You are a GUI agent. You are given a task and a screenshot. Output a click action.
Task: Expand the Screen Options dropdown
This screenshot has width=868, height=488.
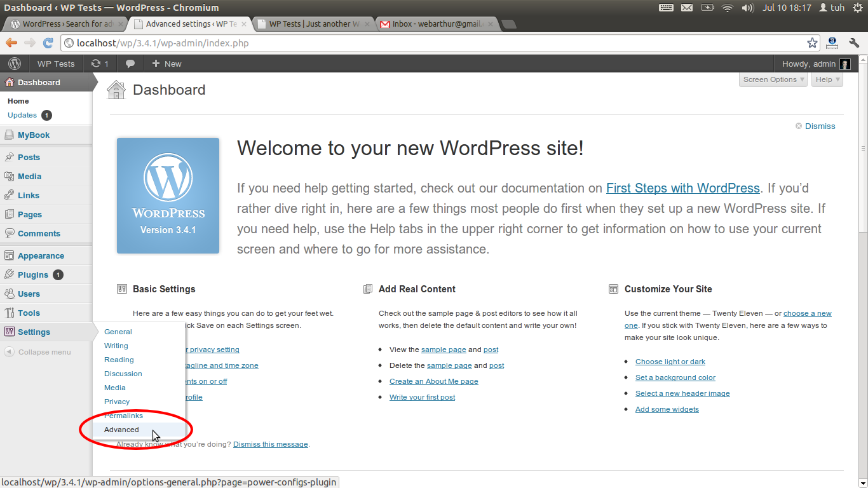click(x=773, y=79)
